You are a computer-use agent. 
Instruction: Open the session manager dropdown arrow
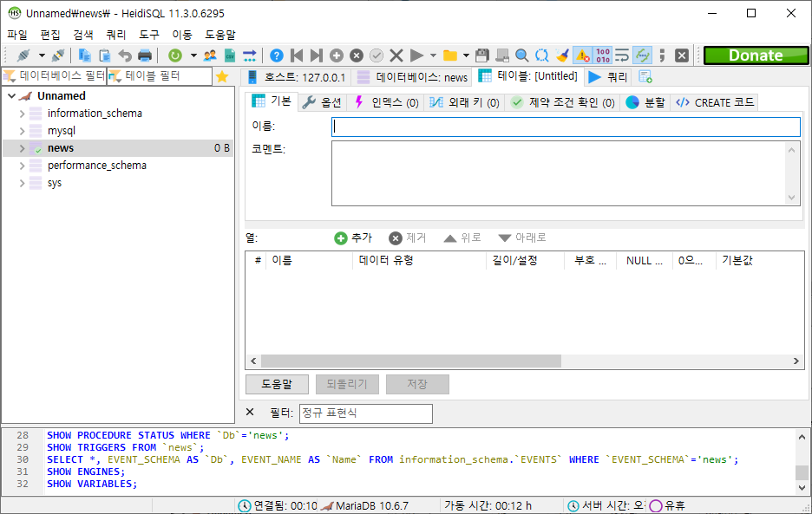coord(42,55)
